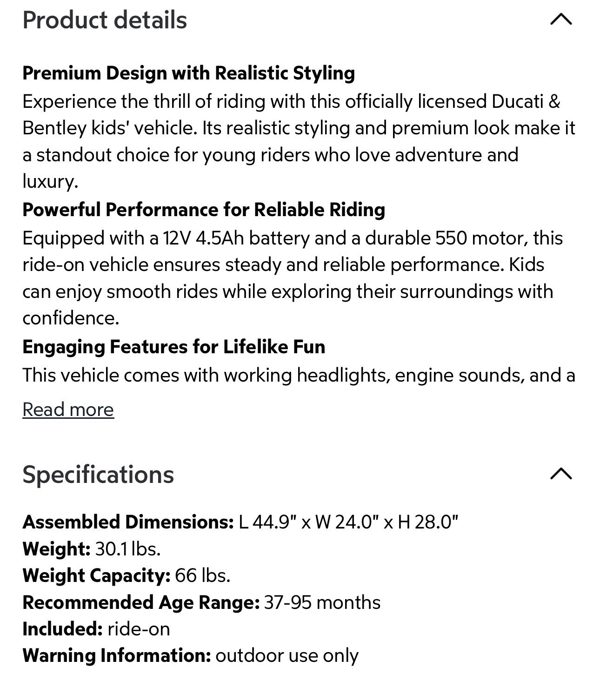Image resolution: width=600 pixels, height=700 pixels.
Task: Click the Weight Capacity label
Action: (96, 575)
